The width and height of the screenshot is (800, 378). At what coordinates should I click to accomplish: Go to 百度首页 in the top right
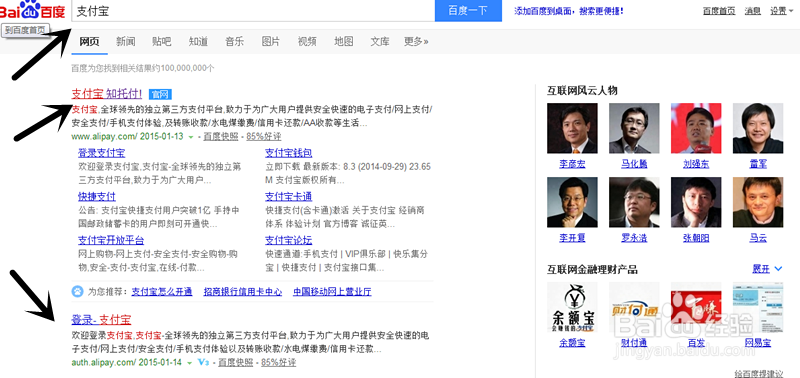point(719,11)
